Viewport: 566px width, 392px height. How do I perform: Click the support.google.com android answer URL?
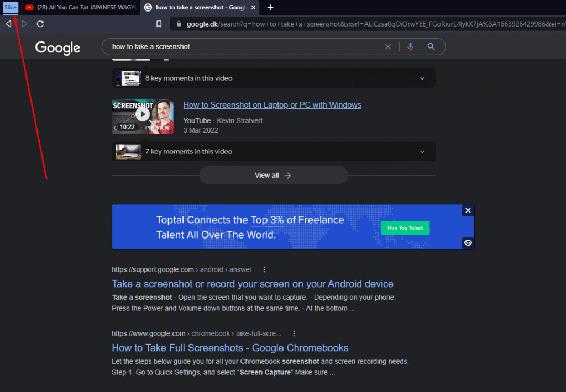coord(181,269)
